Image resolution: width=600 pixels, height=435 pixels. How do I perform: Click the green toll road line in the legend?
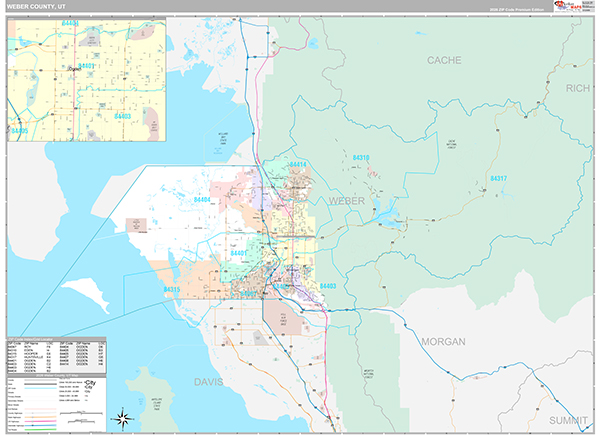40,429
